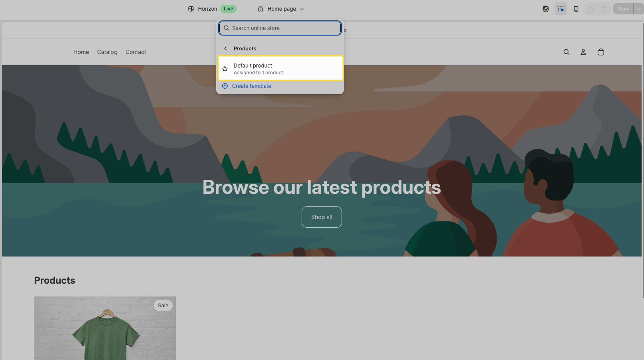The height and width of the screenshot is (360, 644).
Task: Toggle the section inspector tool
Action: click(x=561, y=8)
